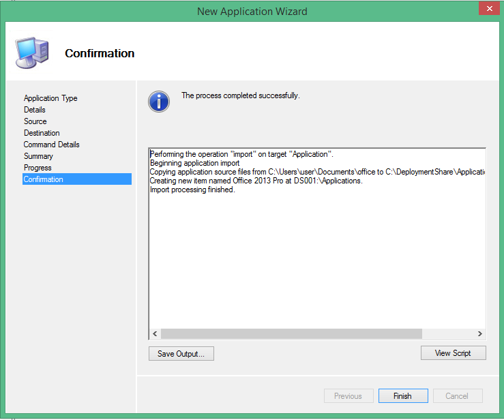Click the computer wizard icon in header
This screenshot has width=504, height=420.
31,52
